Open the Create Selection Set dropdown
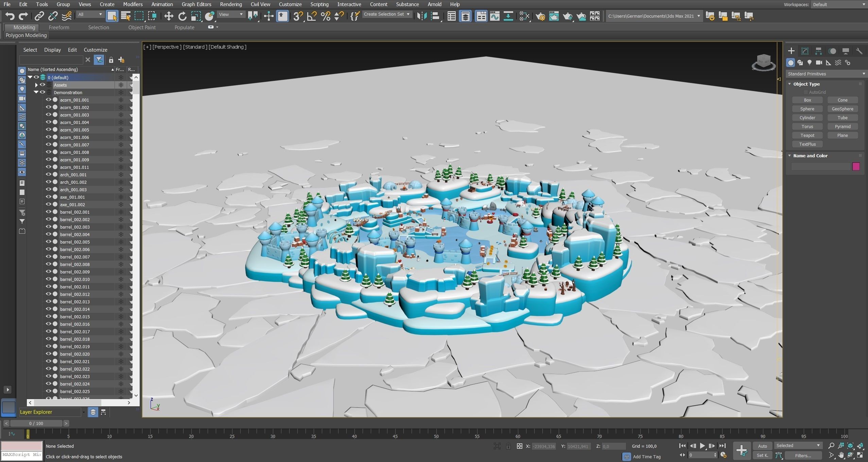Image resolution: width=868 pixels, height=462 pixels. pos(387,14)
